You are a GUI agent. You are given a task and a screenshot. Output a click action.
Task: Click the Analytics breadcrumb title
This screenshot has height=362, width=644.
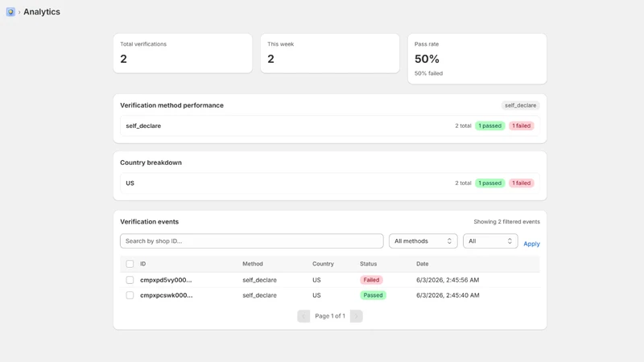click(42, 12)
